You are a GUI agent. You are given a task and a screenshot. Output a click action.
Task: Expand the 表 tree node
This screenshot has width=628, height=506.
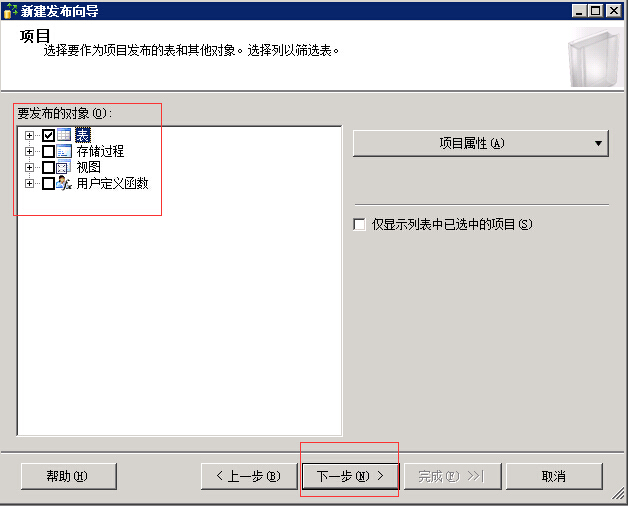coord(29,135)
